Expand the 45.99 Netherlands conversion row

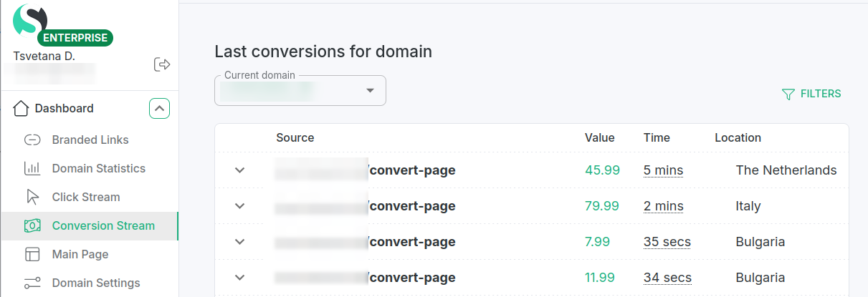240,170
